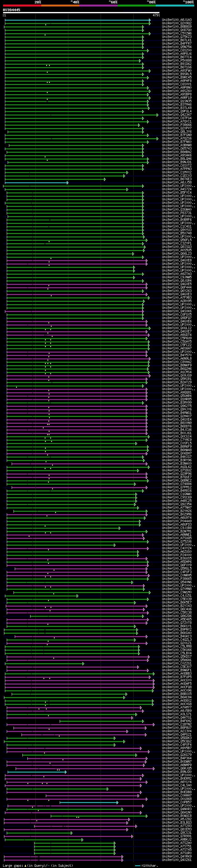Click the short cyan bar for UniRef100_A8JJ58
197x868 pixels.
click(37, 183)
